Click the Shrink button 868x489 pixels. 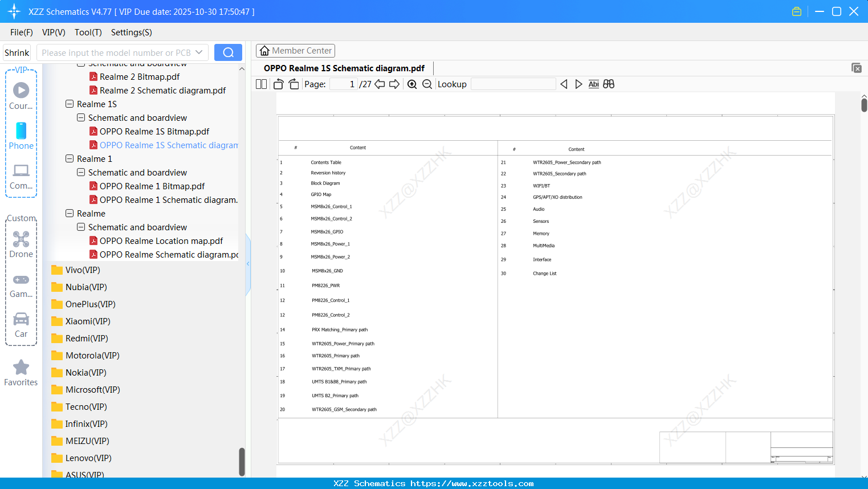[17, 52]
